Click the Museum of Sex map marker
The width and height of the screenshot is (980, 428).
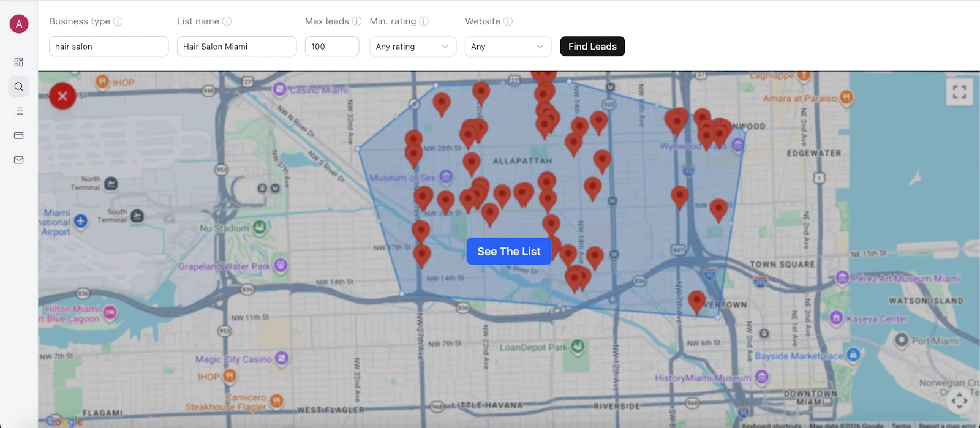(447, 177)
